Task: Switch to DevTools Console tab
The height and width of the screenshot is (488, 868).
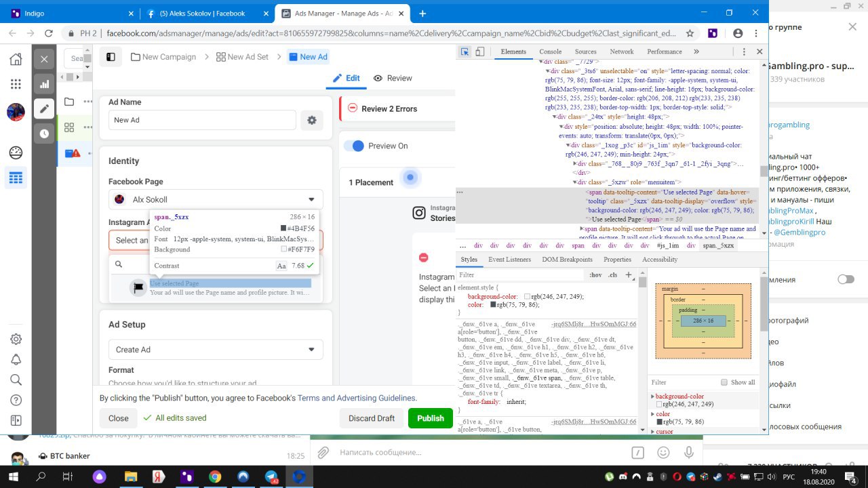Action: [550, 52]
